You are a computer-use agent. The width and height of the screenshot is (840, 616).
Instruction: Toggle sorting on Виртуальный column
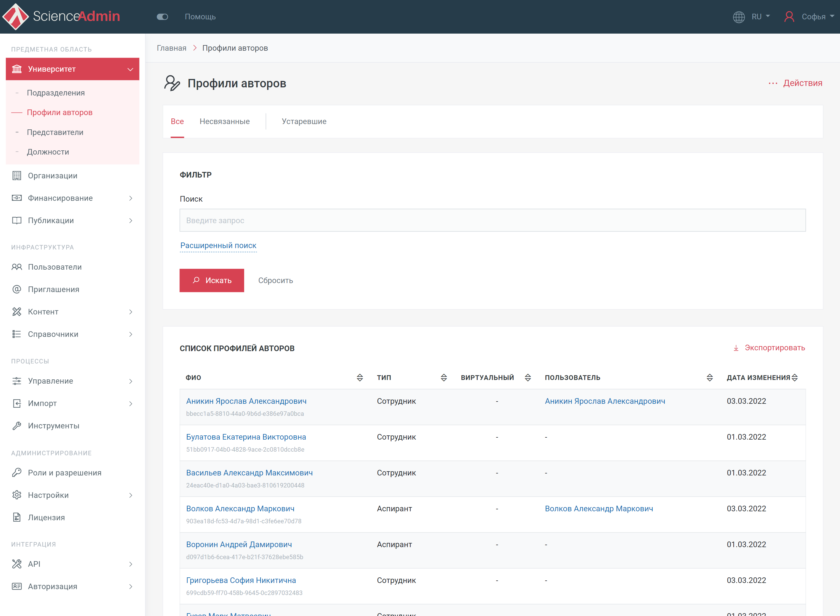pyautogui.click(x=528, y=378)
